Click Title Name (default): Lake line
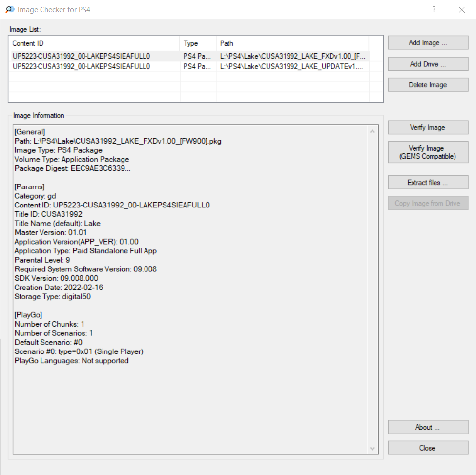The width and height of the screenshot is (476, 475). point(58,224)
